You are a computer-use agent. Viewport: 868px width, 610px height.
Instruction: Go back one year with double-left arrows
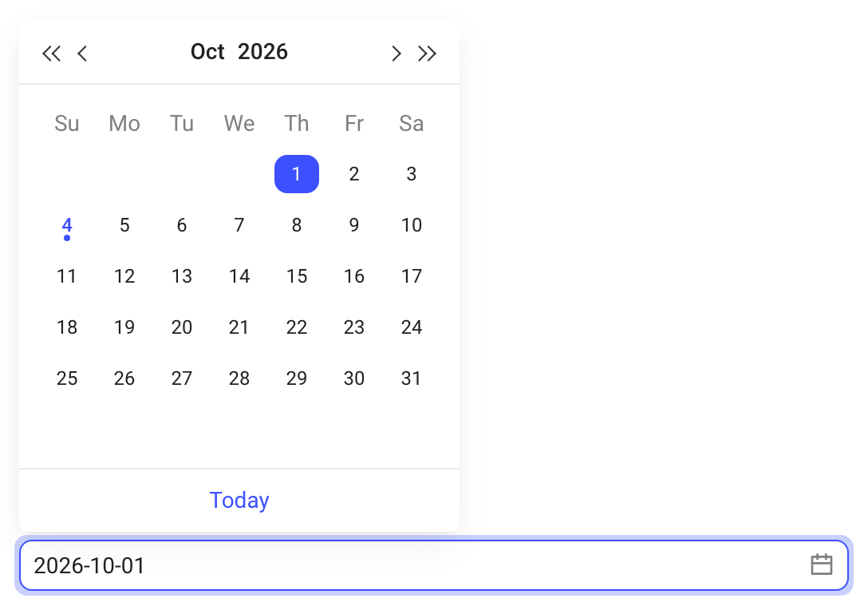52,53
